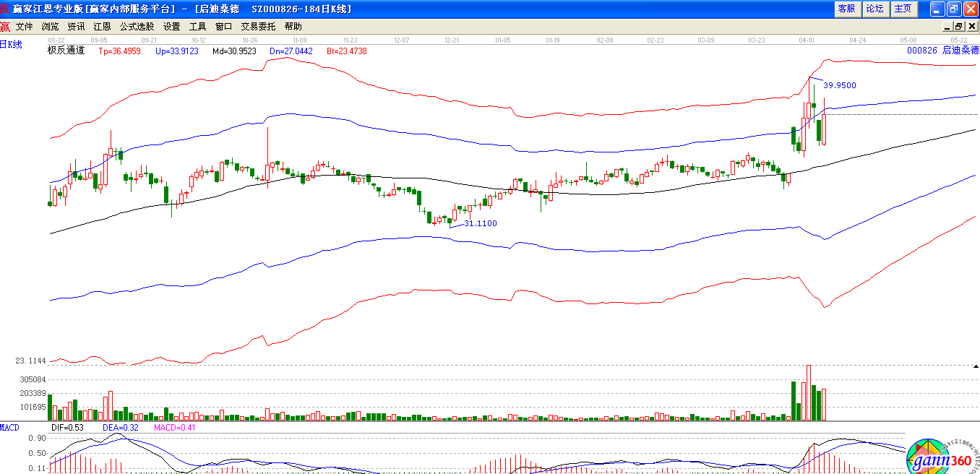The image size is (980, 474).
Task: Close the main application window
Action: (970, 9)
